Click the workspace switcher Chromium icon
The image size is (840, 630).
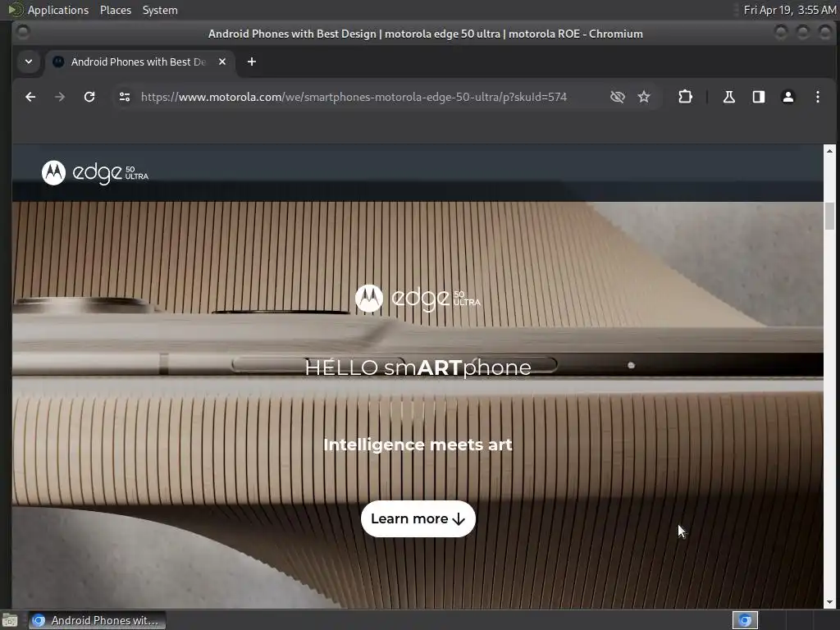point(745,620)
